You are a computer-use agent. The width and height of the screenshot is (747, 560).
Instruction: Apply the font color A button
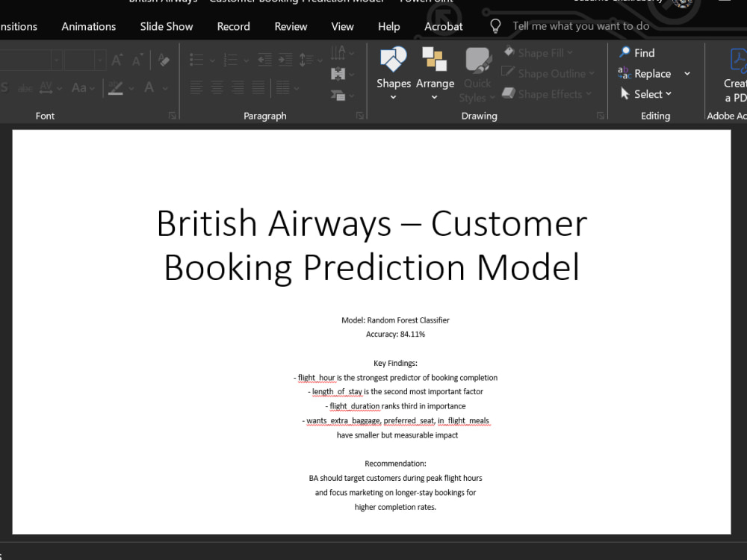coord(149,87)
